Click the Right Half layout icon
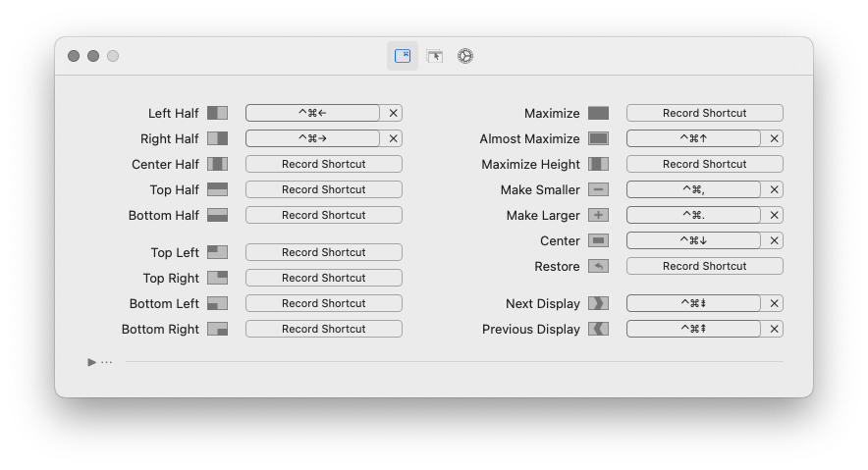This screenshot has height=470, width=868. pos(218,138)
